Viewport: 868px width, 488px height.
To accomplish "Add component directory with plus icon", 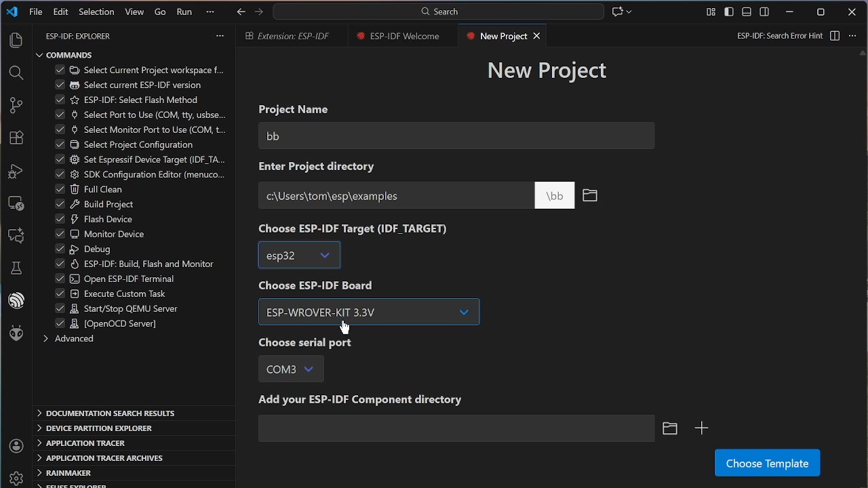I will coord(702,428).
